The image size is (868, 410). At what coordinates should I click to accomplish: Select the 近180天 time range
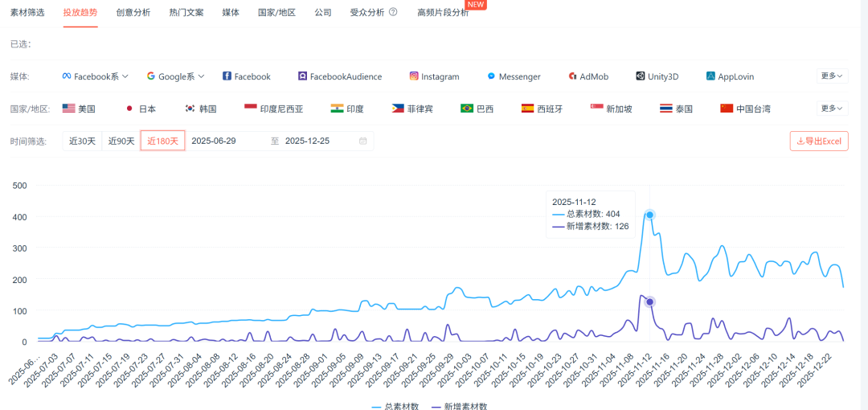click(162, 141)
